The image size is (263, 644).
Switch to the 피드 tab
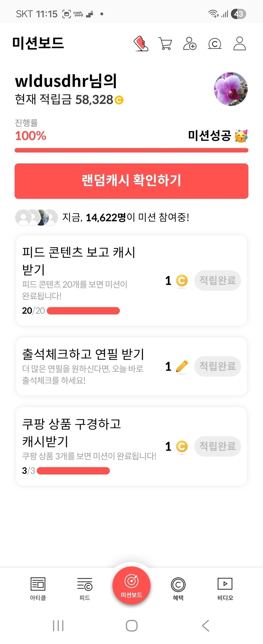(85, 588)
